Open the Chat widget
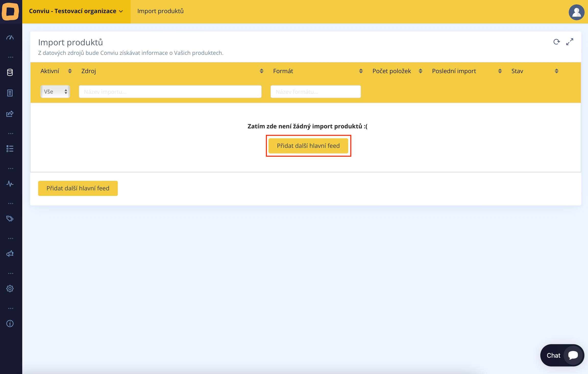Image resolution: width=588 pixels, height=374 pixels. coord(562,355)
